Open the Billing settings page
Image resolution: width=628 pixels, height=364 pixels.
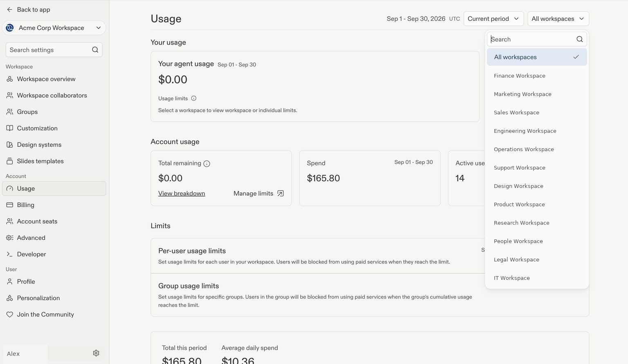pyautogui.click(x=54, y=205)
